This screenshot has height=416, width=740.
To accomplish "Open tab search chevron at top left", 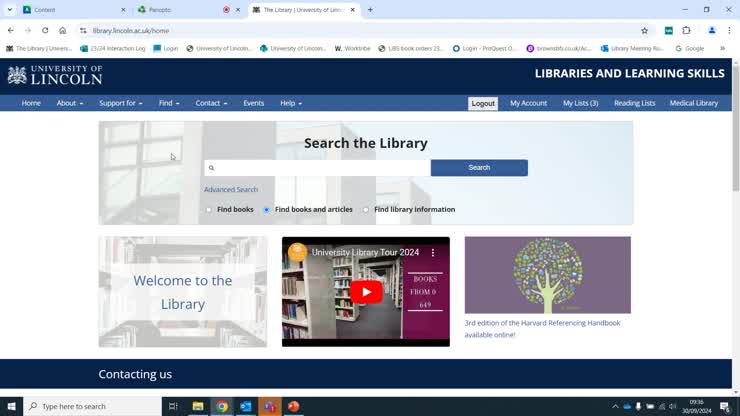I will click(9, 9).
